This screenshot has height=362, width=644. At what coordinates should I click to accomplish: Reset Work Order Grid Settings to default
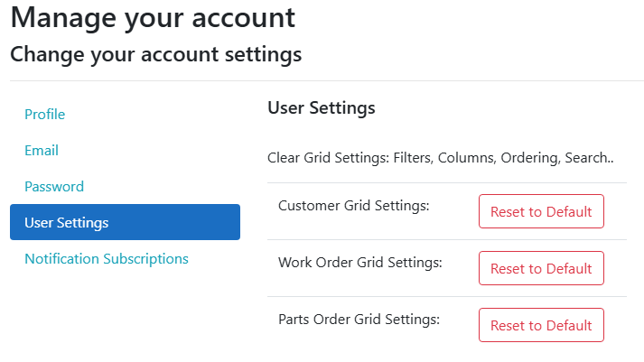[541, 268]
